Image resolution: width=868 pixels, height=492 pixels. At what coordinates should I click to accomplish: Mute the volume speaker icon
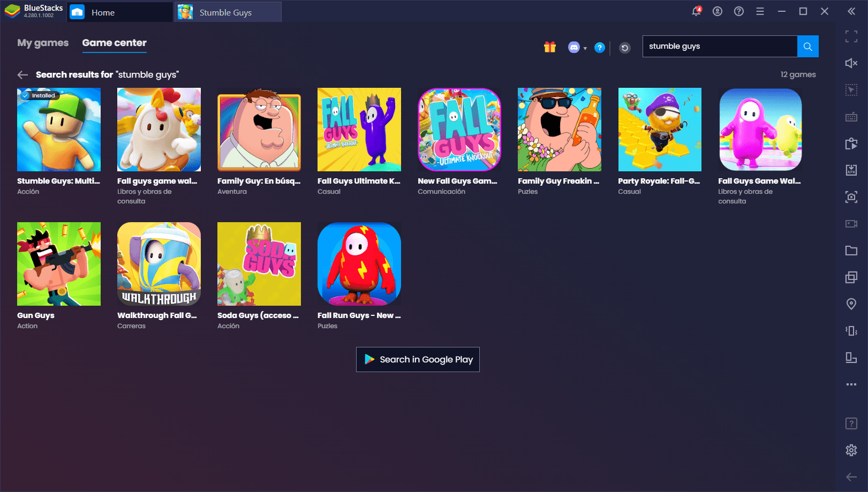click(x=851, y=63)
